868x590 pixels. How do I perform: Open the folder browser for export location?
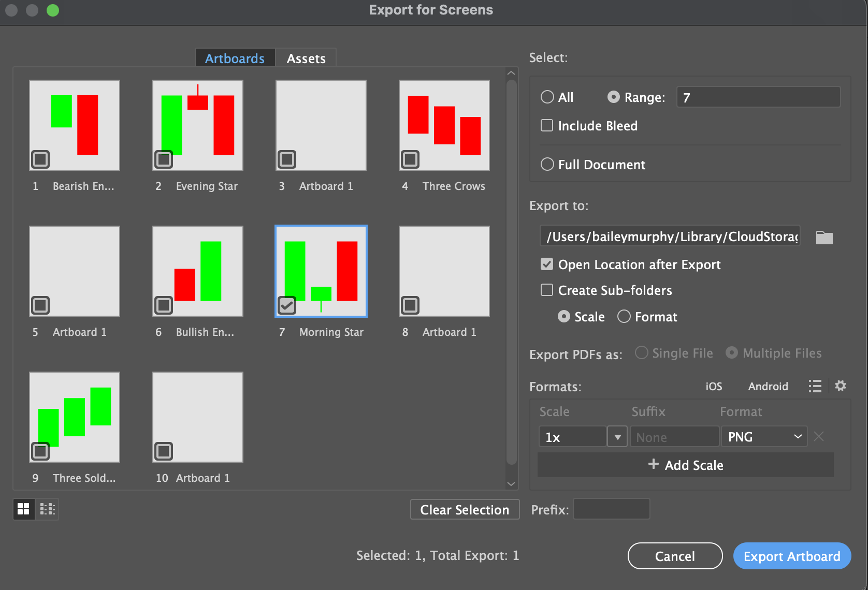pos(823,237)
